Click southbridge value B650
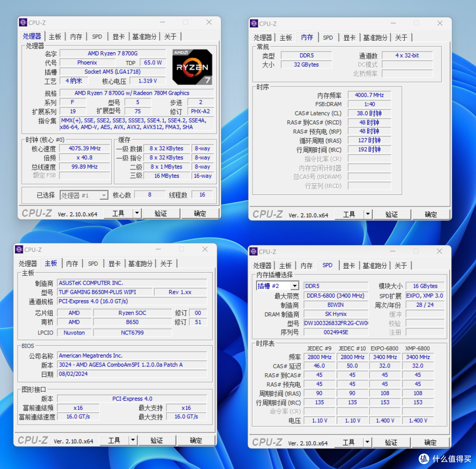The width and height of the screenshot is (476, 469). (132, 322)
